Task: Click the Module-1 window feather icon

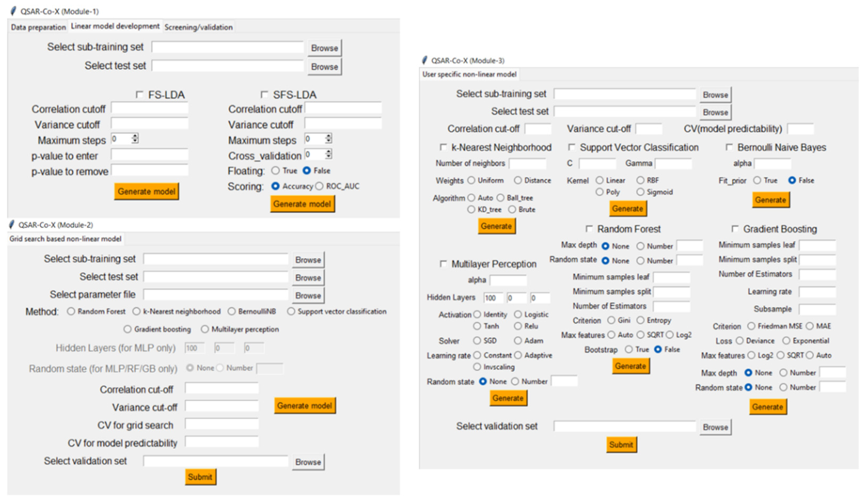Action: click(13, 11)
